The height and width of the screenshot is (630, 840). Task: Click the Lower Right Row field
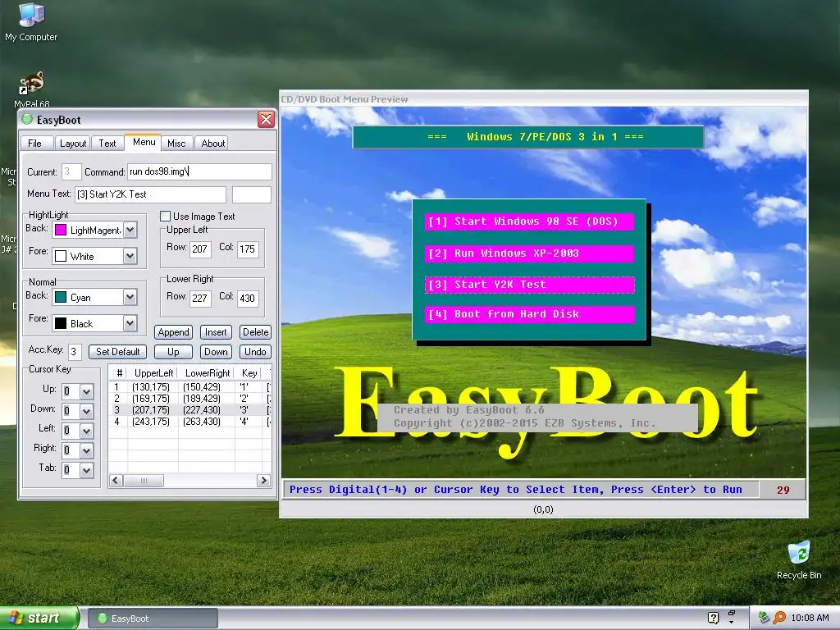200,299
